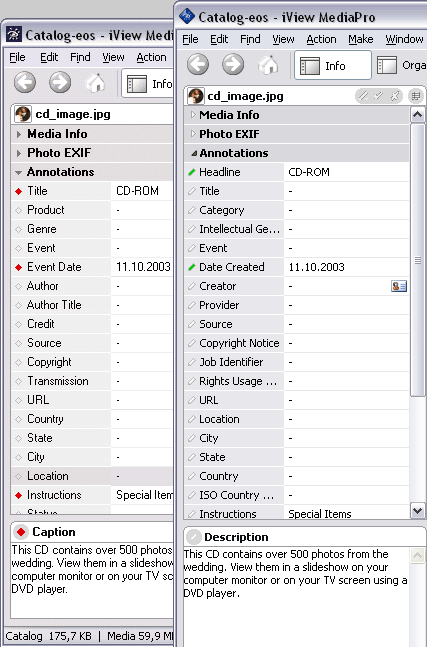Click the contact card icon in Creator row

pos(399,286)
